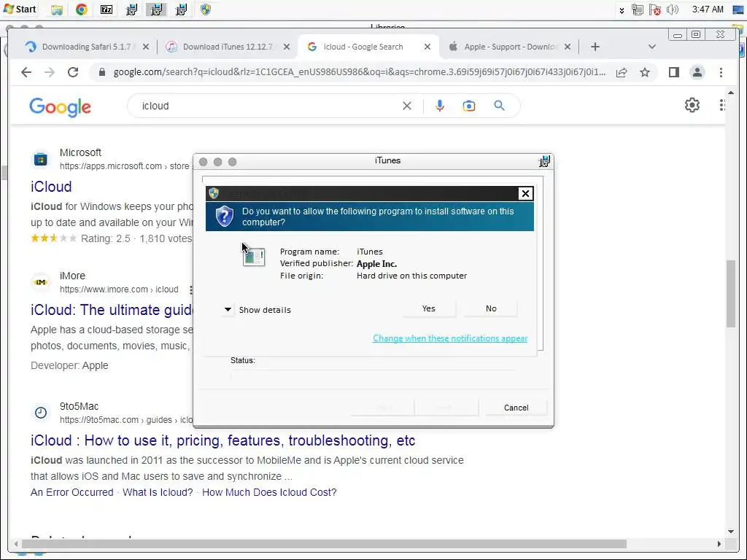
Task: Cancel the iTunes installer
Action: point(516,408)
